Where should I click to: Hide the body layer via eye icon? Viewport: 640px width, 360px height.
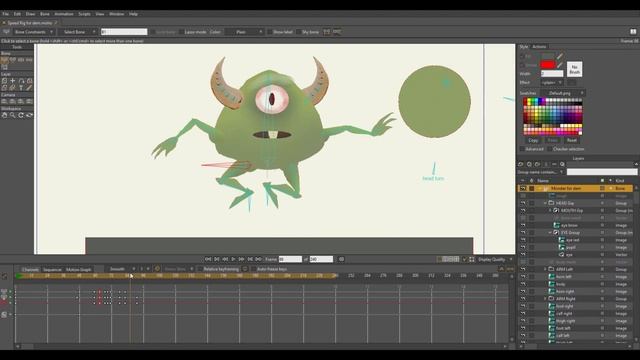tap(523, 284)
